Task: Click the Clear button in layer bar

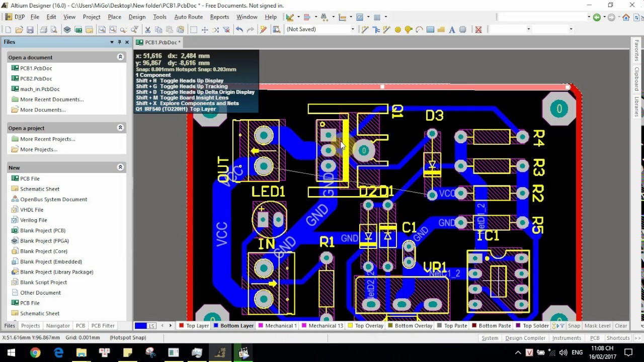Action: (x=621, y=326)
